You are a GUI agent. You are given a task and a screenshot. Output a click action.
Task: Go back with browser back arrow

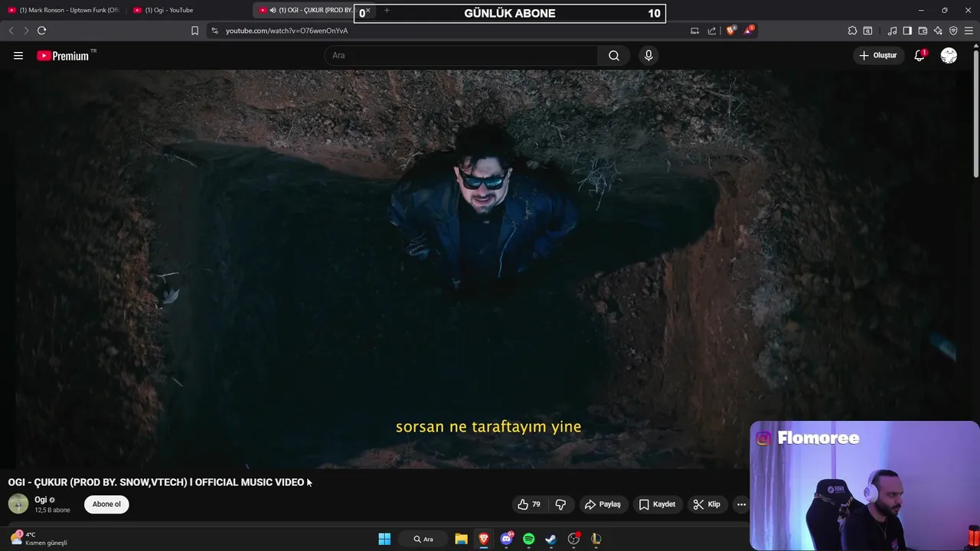[x=11, y=31]
